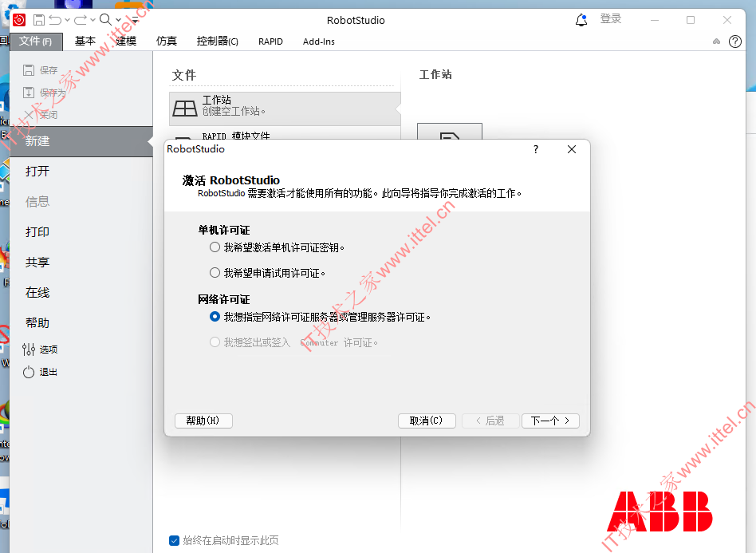Open the notifications bell icon
This screenshot has height=553, width=756.
581,20
